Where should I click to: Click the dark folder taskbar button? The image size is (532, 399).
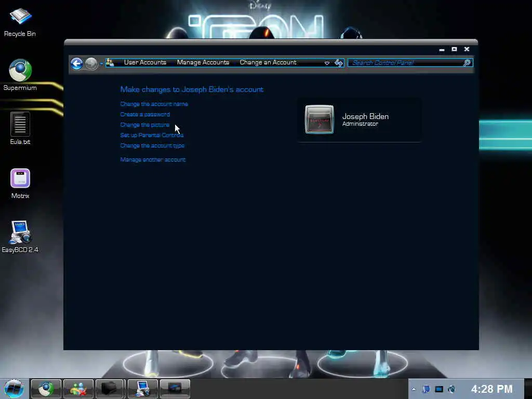110,389
